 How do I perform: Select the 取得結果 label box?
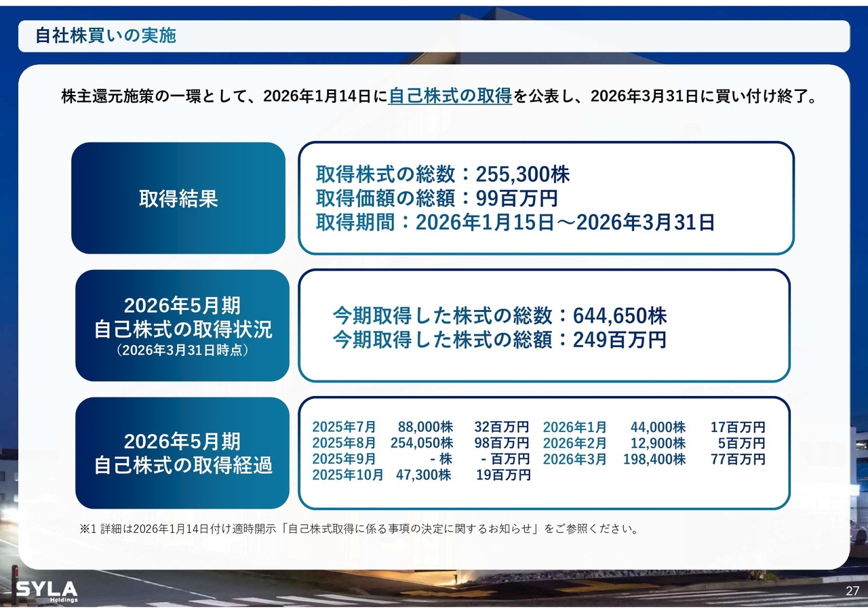pos(178,199)
